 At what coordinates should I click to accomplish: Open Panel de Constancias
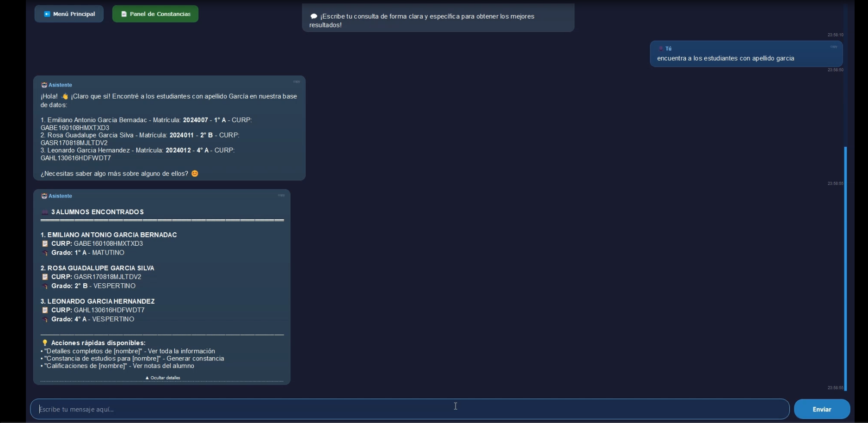[x=155, y=14]
